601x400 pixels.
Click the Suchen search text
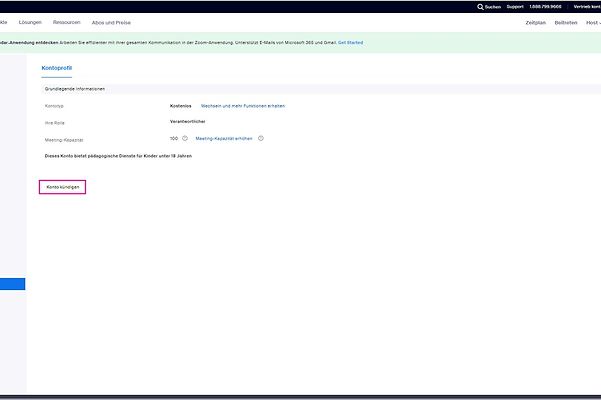[x=493, y=6]
